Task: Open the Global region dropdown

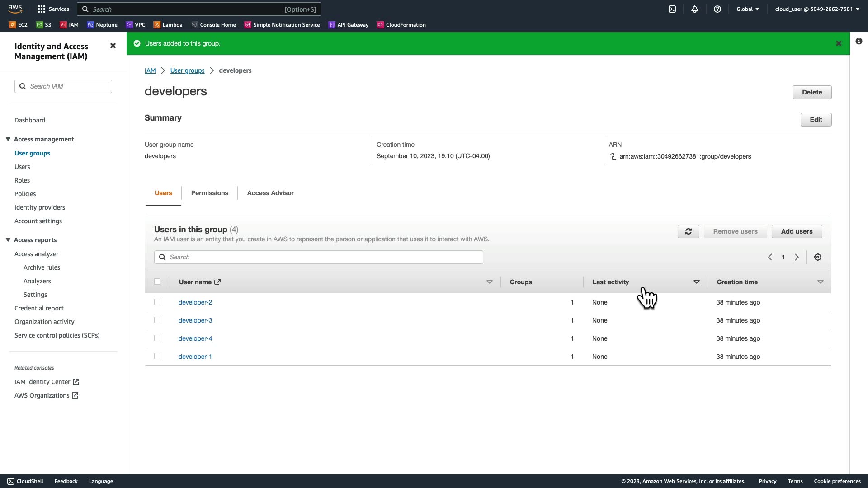Action: (748, 9)
